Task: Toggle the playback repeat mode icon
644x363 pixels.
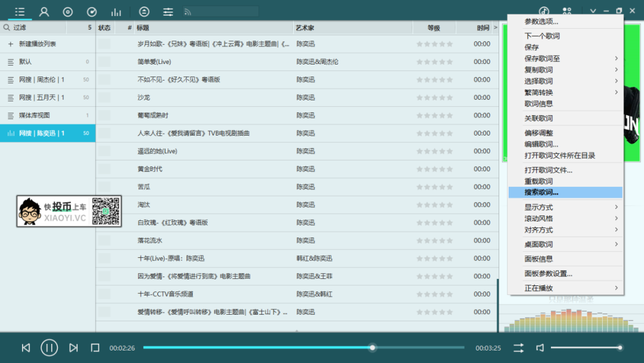Action: [x=519, y=347]
